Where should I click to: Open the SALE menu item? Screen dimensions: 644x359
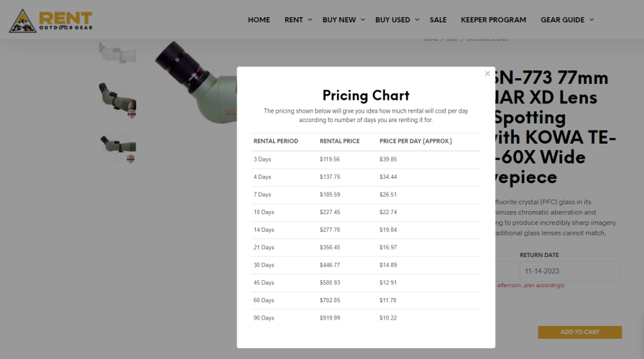[x=438, y=19]
